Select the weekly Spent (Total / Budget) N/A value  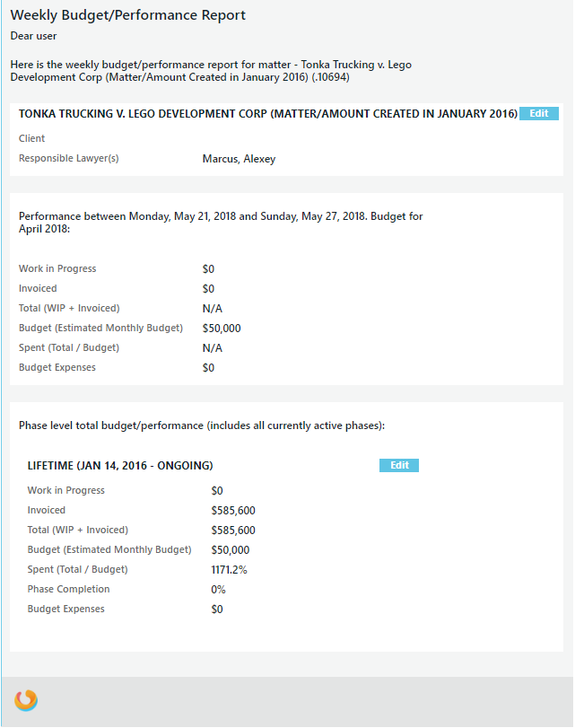[x=212, y=348]
